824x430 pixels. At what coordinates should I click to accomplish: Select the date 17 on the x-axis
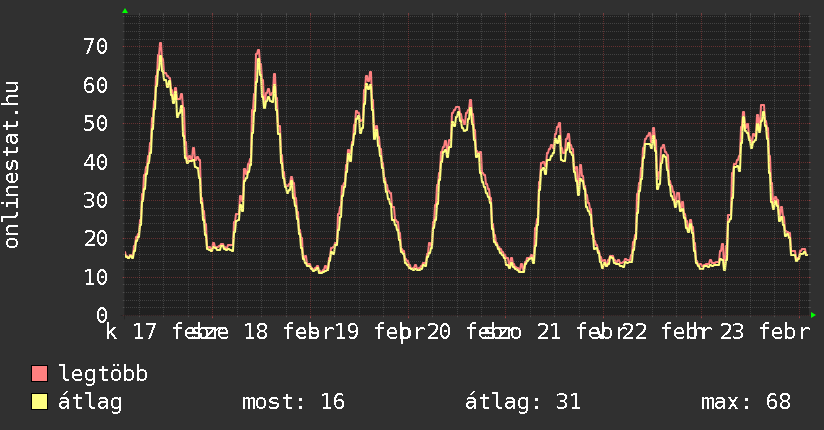click(x=144, y=332)
